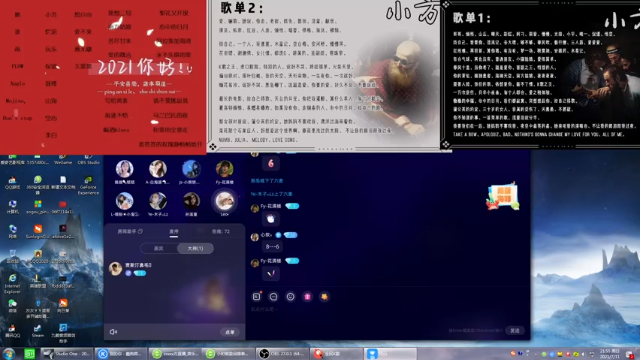Open the 360 browser desktop icon

pyautogui.click(x=38, y=185)
